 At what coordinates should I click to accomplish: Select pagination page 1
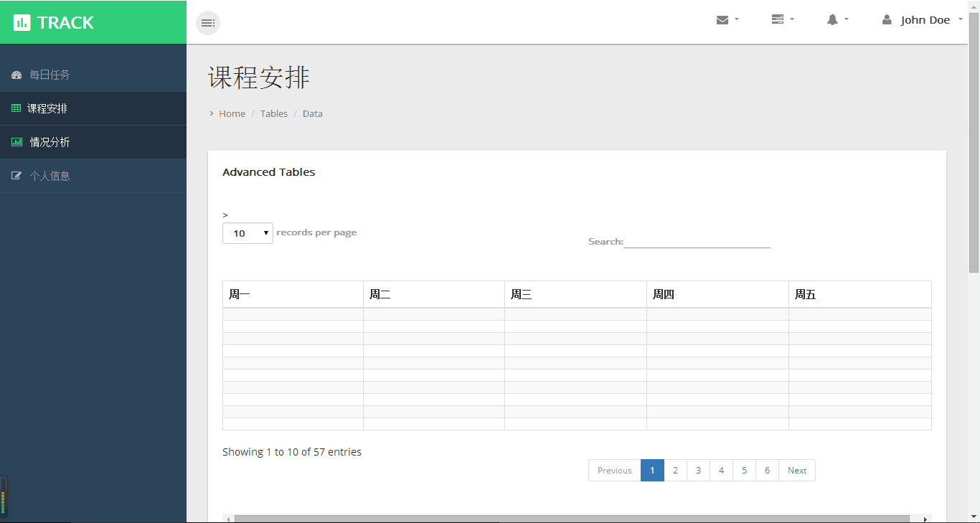point(652,471)
